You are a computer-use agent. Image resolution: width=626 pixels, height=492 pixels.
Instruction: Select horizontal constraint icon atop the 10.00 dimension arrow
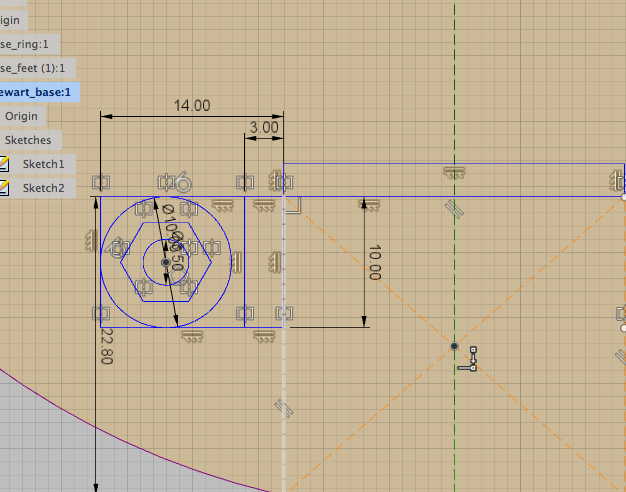coord(370,206)
